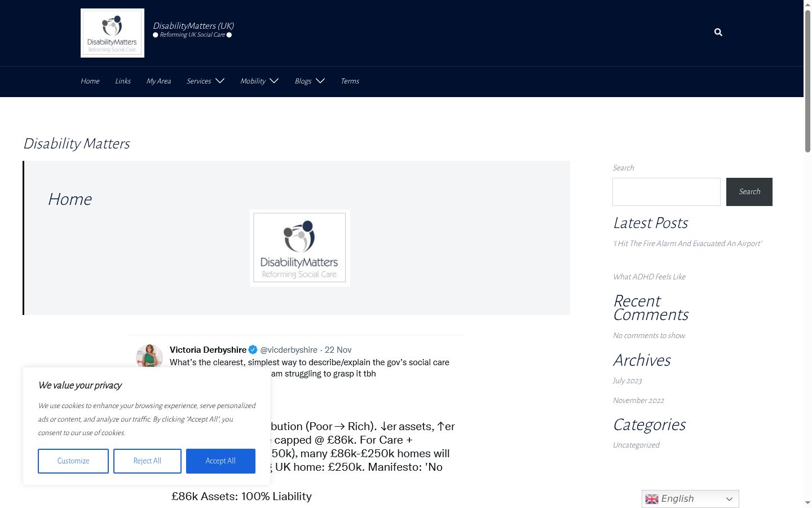Image resolution: width=812 pixels, height=508 pixels.
Task: Click the 22 Nov tweet date
Action: (338, 350)
